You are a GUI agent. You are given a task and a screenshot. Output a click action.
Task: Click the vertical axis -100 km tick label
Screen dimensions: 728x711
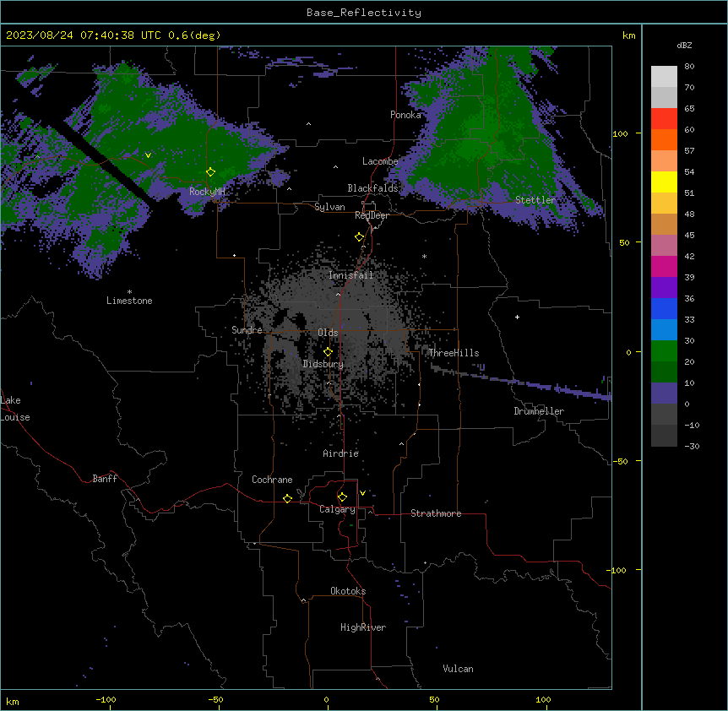(x=618, y=570)
